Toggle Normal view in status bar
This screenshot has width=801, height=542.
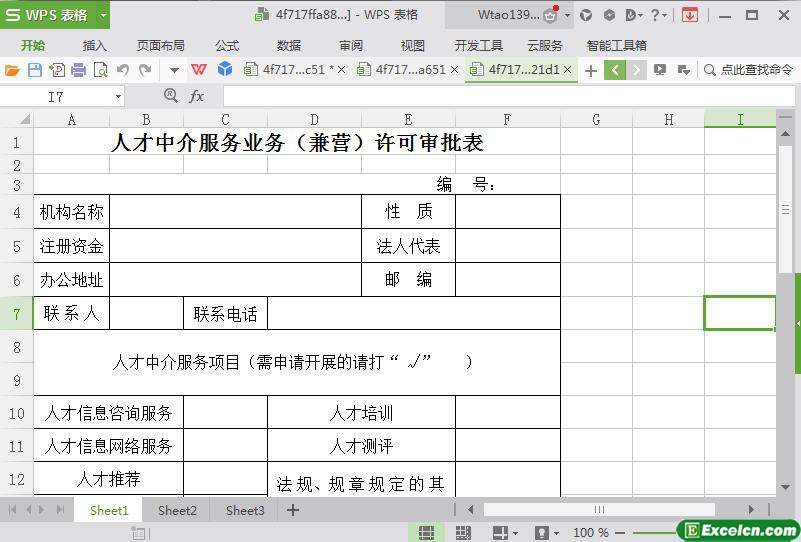(x=426, y=532)
